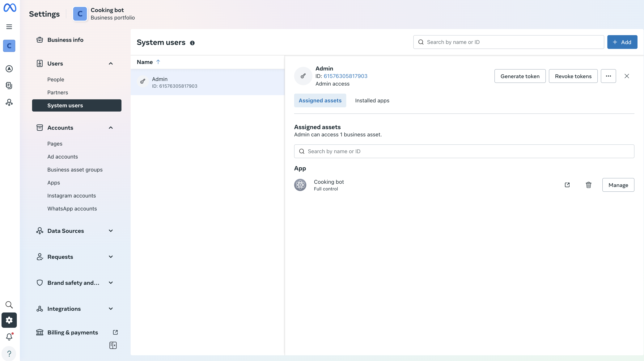Screen dimensions: 644x361
Task: Expand the Integrations section
Action: tap(111, 309)
